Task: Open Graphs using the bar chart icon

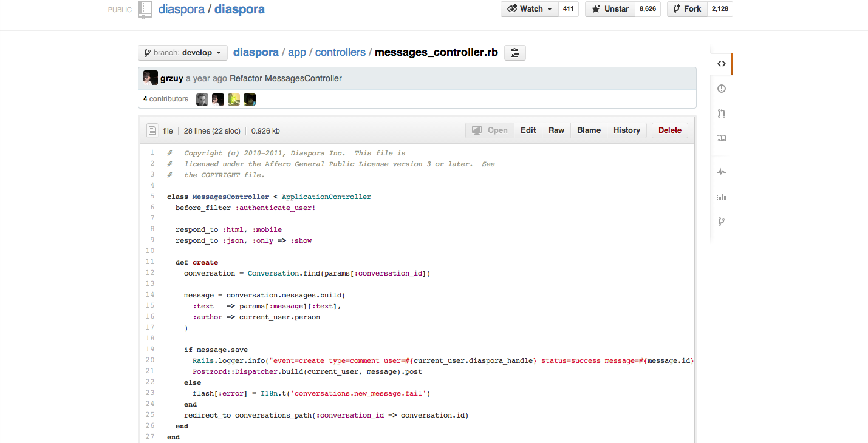Action: tap(721, 197)
